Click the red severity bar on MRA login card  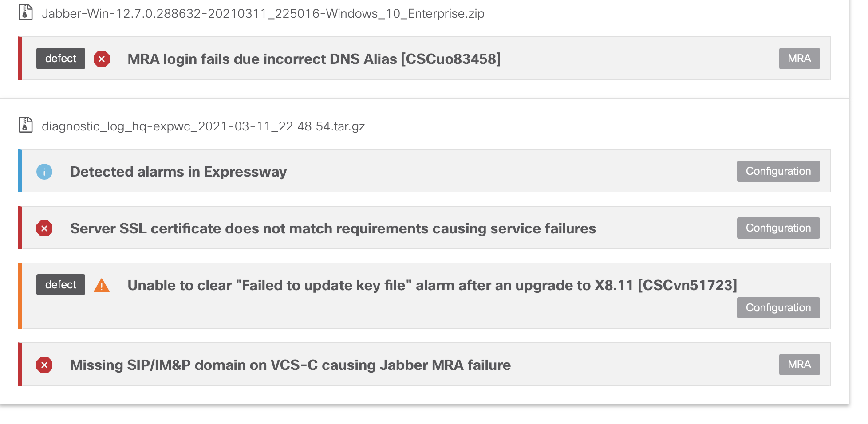[20, 59]
